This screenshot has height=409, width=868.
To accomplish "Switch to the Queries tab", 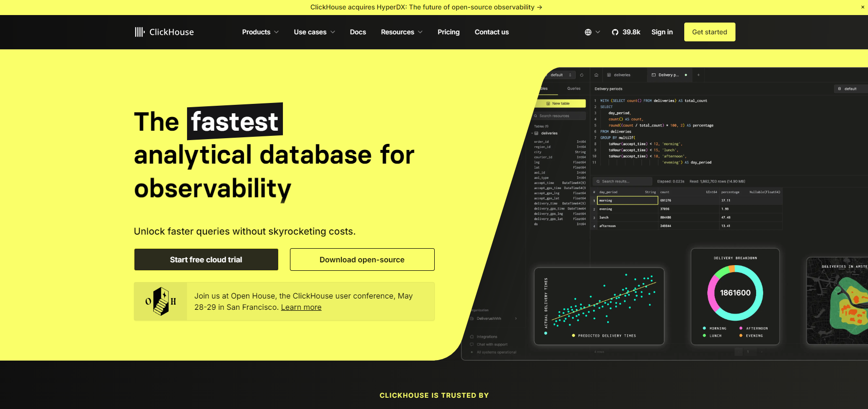I will [x=574, y=88].
